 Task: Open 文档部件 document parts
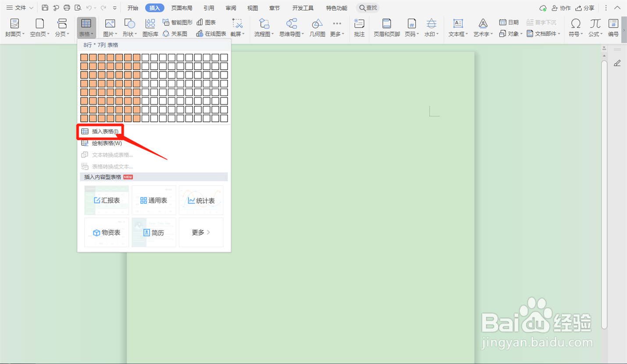coord(544,34)
